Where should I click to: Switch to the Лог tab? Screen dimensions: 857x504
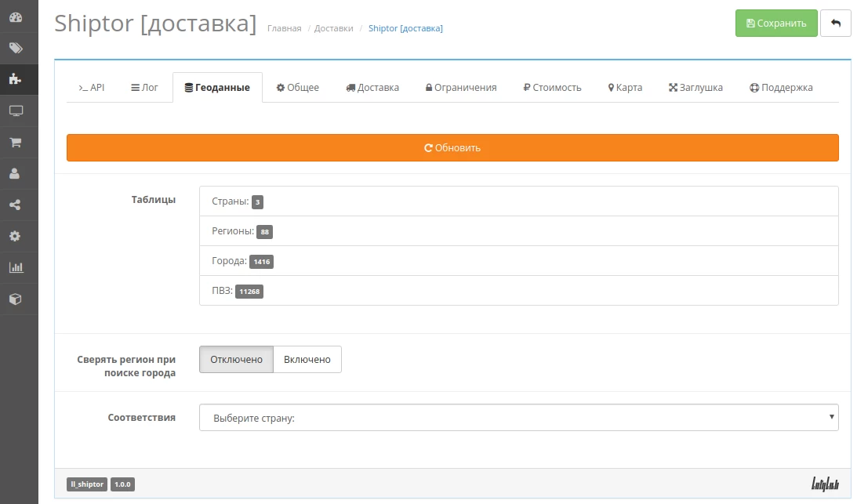(x=144, y=88)
